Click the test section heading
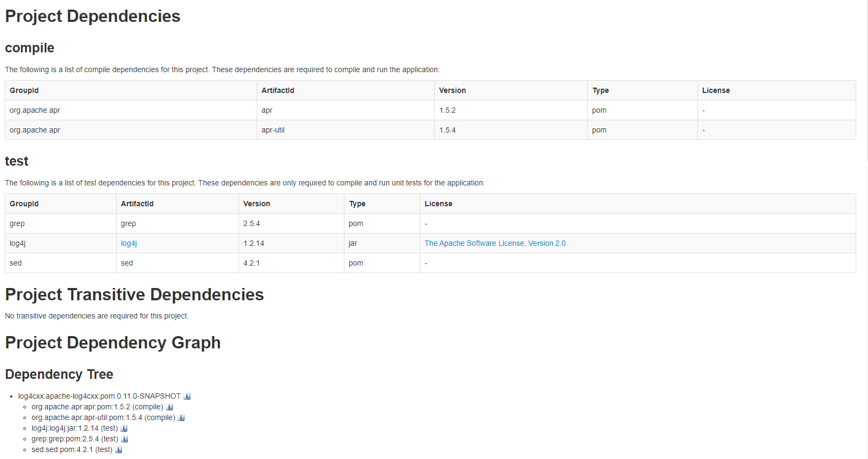Image resolution: width=868 pixels, height=459 pixels. tap(17, 161)
